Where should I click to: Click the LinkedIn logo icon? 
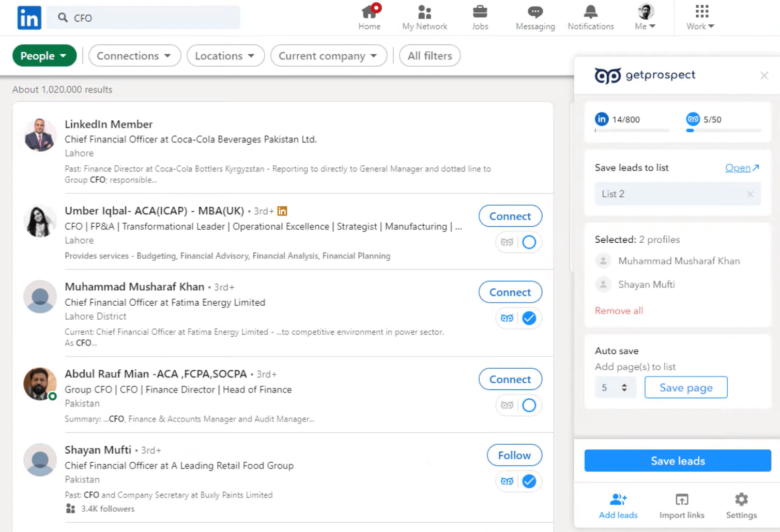[29, 18]
